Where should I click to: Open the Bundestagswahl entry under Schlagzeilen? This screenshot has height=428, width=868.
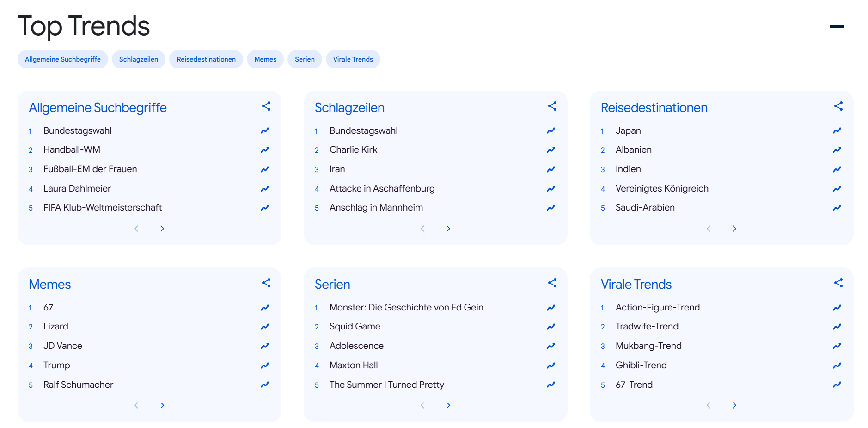[x=363, y=131]
